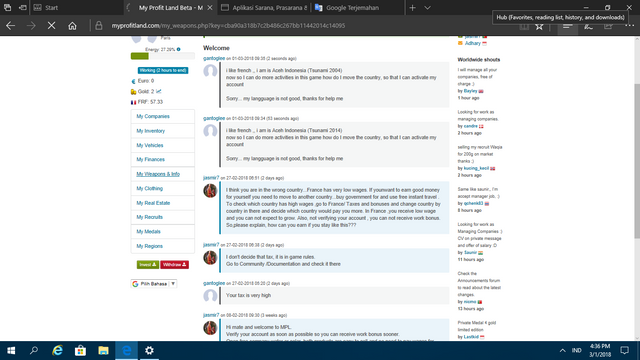Viewport: 640px width, 360px height.
Task: Click the address bar URL
Action: (x=228, y=26)
